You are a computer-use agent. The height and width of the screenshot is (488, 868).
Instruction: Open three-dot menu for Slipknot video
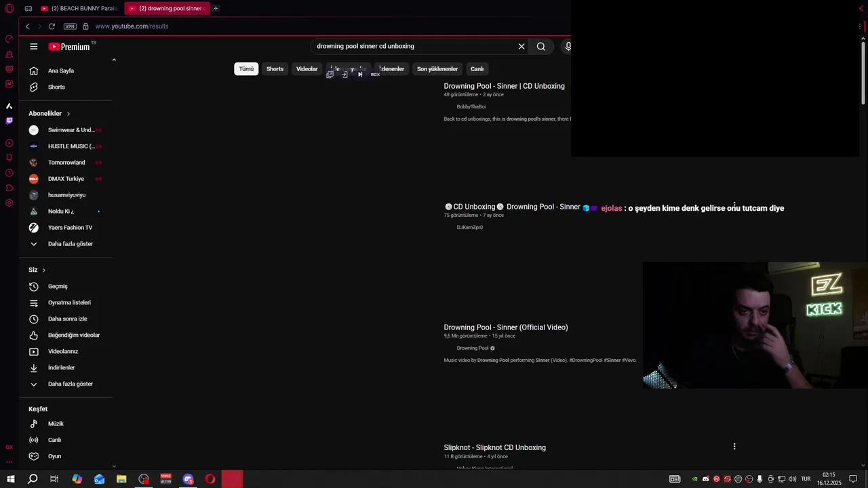coord(734,447)
